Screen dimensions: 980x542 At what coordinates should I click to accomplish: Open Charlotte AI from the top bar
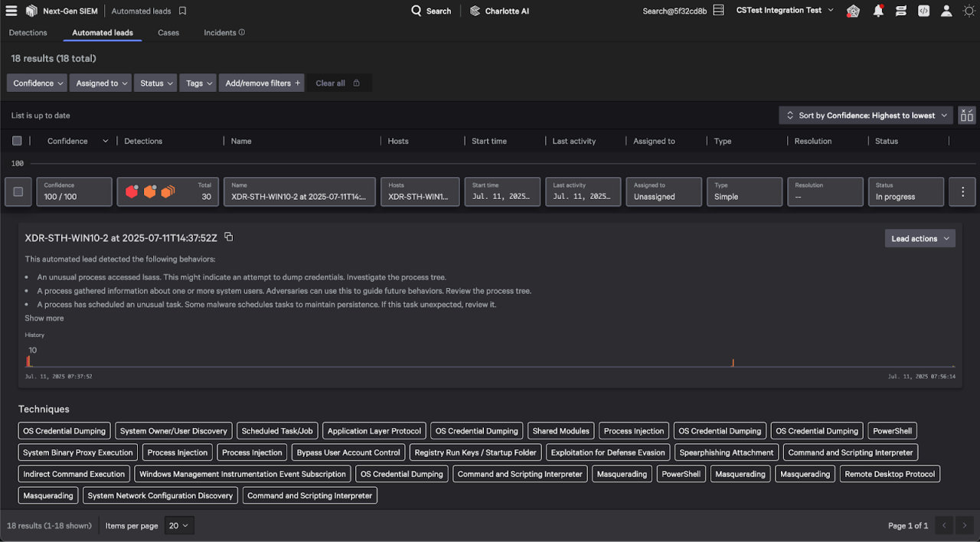[499, 11]
